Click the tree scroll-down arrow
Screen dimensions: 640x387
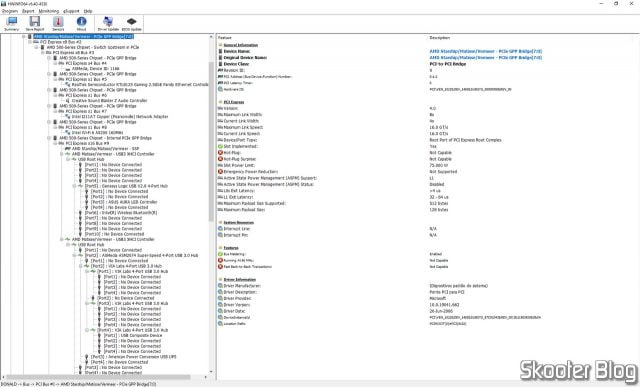(x=211, y=371)
